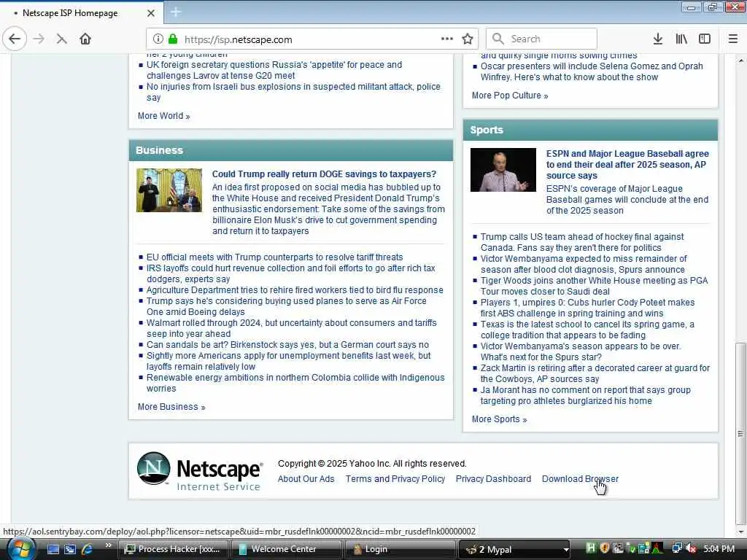Screen dimensions: 747x560
Task: Show site information icon in address bar
Action: pos(158,39)
